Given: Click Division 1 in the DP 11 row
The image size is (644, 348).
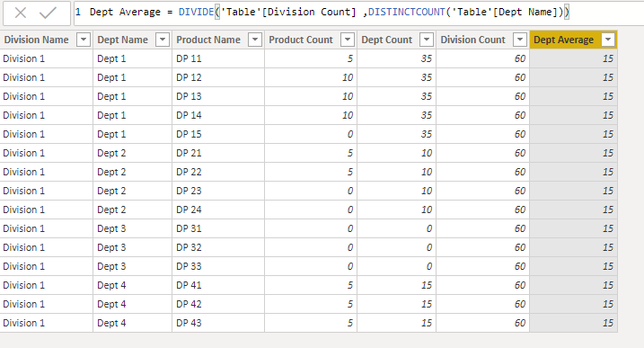Looking at the screenshot, I should [47, 58].
